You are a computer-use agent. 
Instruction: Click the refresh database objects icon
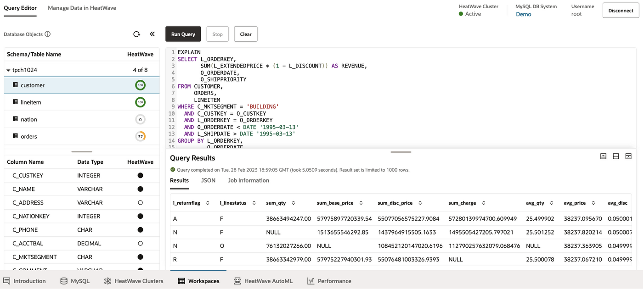point(136,34)
